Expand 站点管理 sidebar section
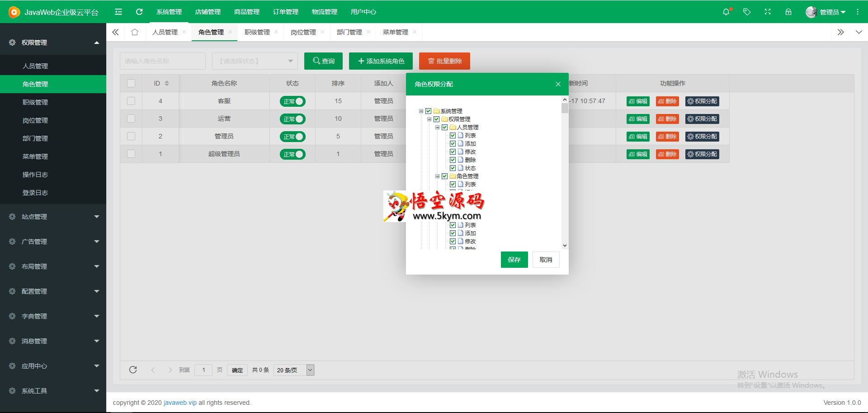The image size is (868, 413). [53, 217]
